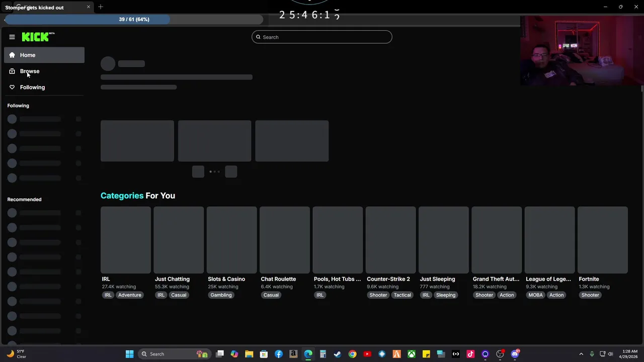Open Sticky Notes from taskbar

[x=426, y=354]
